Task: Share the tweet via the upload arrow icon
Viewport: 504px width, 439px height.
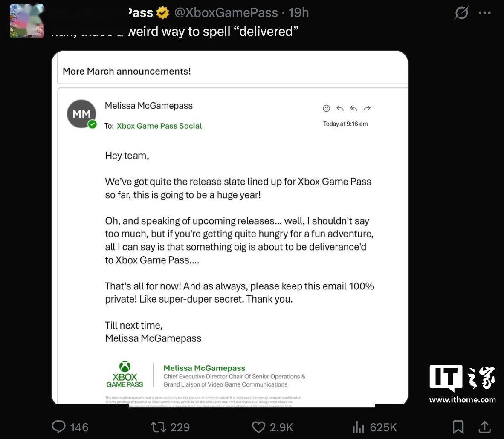Action: point(485,427)
